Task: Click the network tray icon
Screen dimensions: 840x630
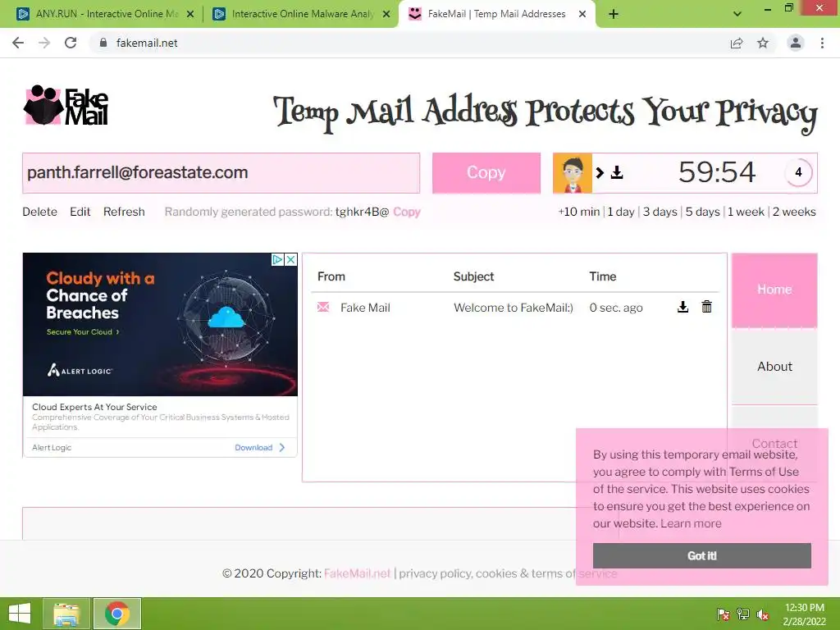Action: click(743, 614)
